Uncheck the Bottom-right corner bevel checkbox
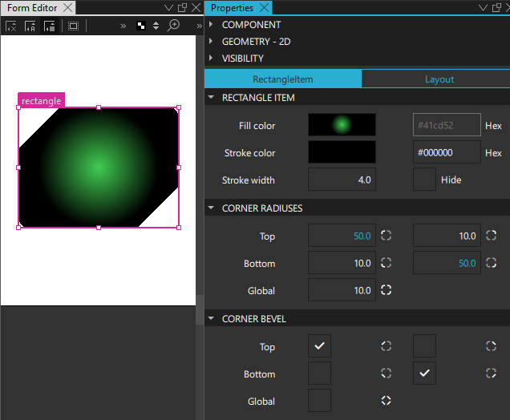 click(424, 374)
